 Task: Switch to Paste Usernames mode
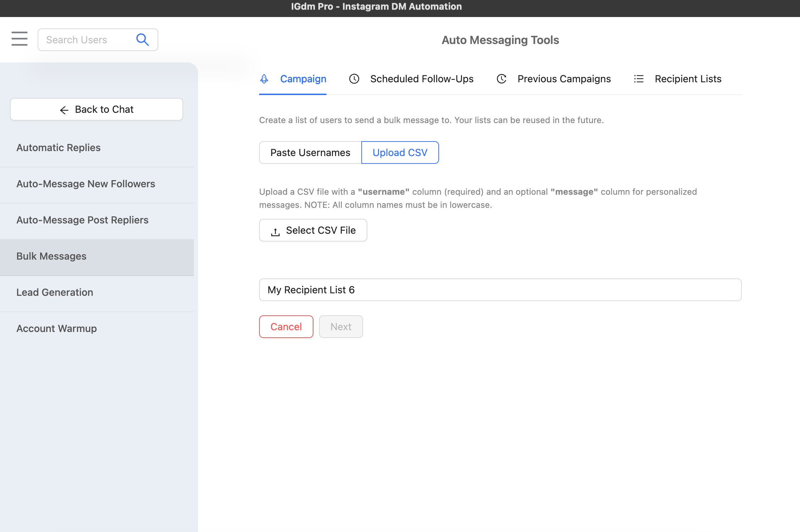tap(310, 153)
